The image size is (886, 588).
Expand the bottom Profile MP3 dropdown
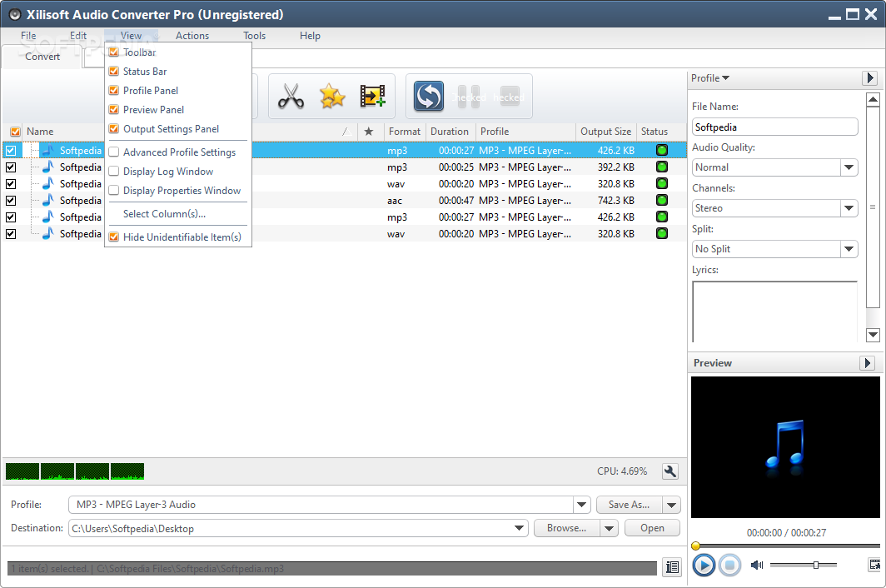pos(581,505)
